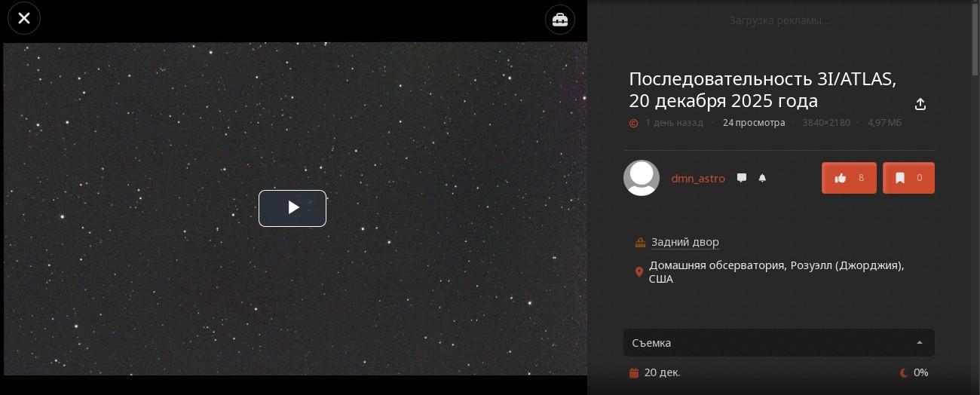Viewport: 980px width, 395px height.
Task: Click the share icon beside the title
Action: [x=920, y=104]
